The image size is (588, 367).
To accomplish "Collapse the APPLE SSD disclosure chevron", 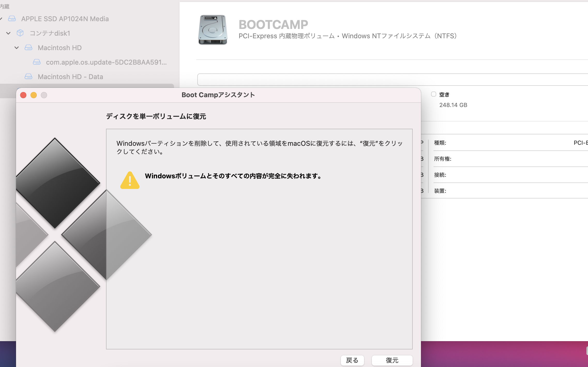I will [1, 19].
